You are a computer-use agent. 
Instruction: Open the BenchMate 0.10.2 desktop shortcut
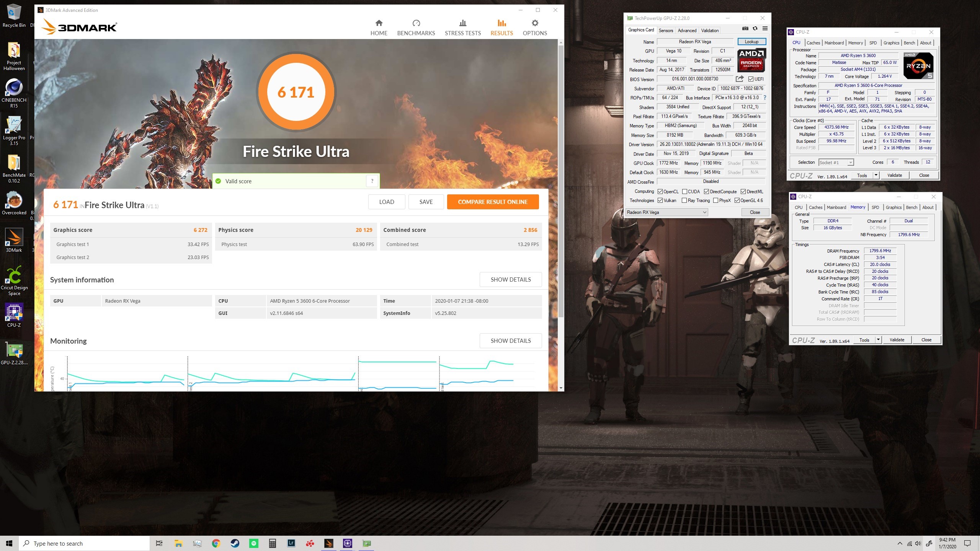pyautogui.click(x=14, y=168)
